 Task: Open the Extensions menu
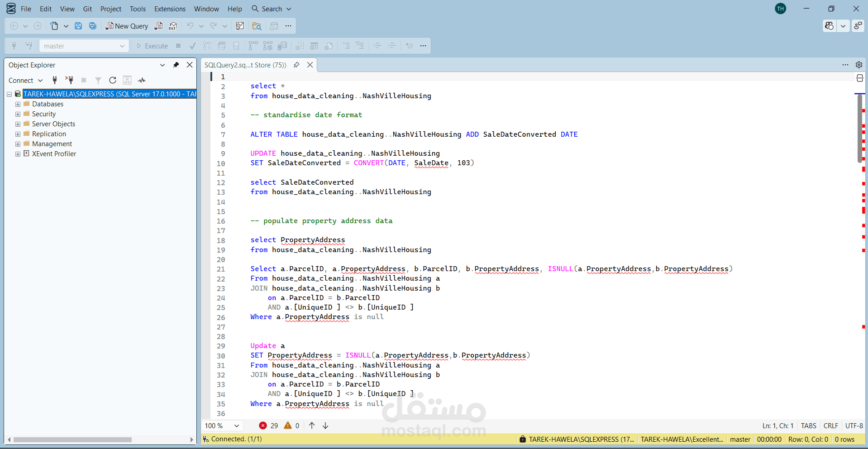[170, 9]
